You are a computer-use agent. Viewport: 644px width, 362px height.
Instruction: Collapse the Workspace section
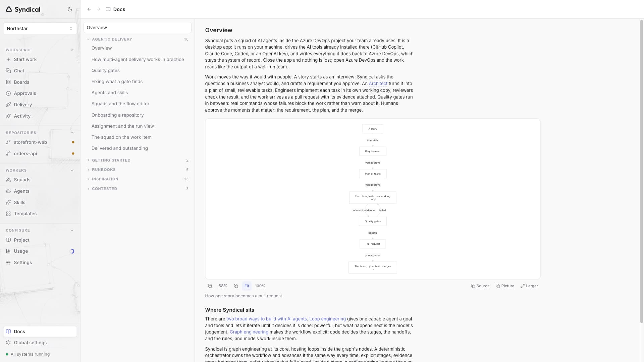coord(72,50)
